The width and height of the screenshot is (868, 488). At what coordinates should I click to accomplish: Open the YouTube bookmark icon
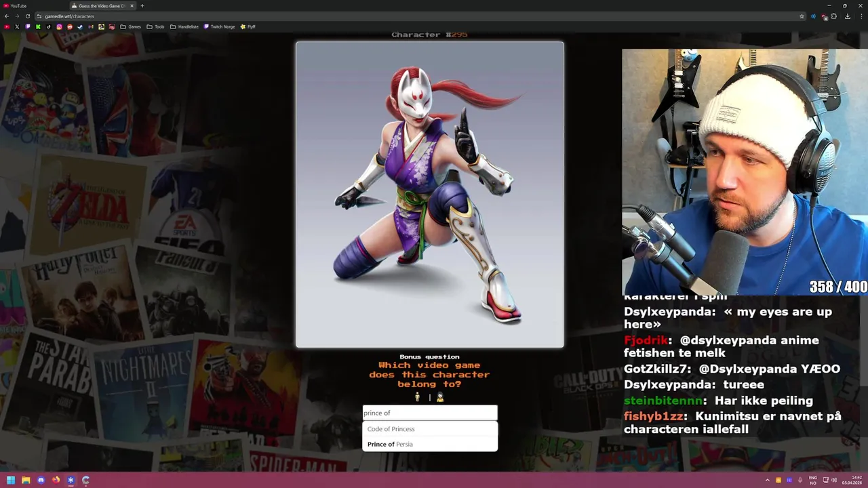click(x=7, y=26)
